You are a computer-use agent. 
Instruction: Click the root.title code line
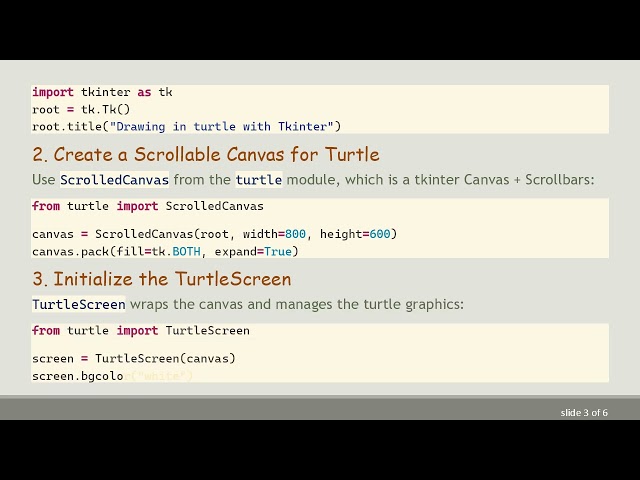(186, 127)
